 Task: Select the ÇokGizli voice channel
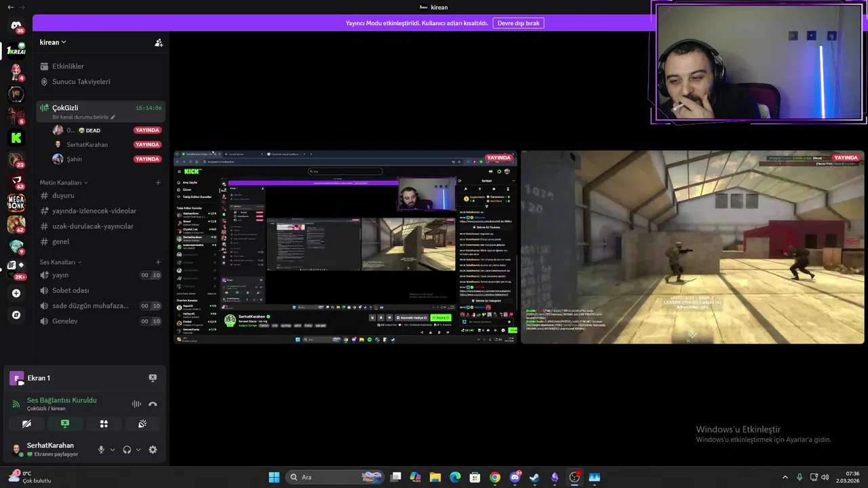100,111
